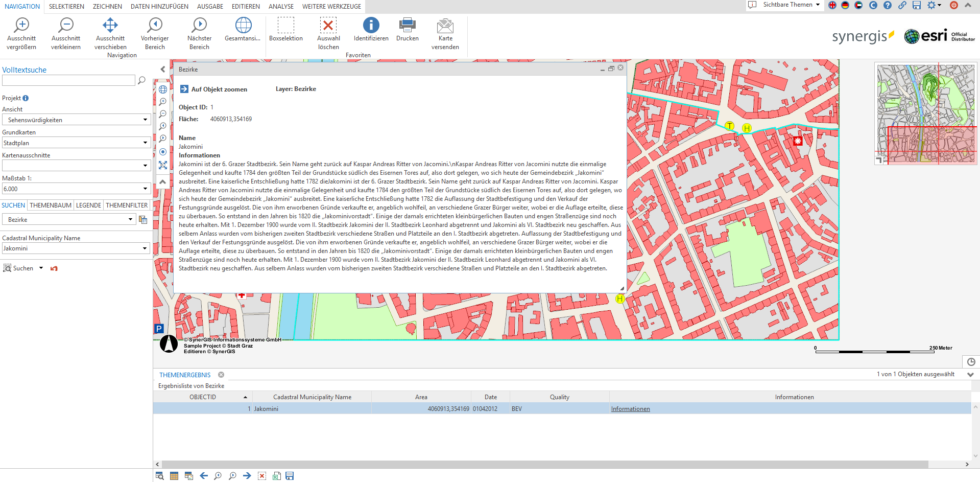Clear the selection with Auswahl löschen
Image resolution: width=980 pixels, height=482 pixels.
tap(328, 31)
